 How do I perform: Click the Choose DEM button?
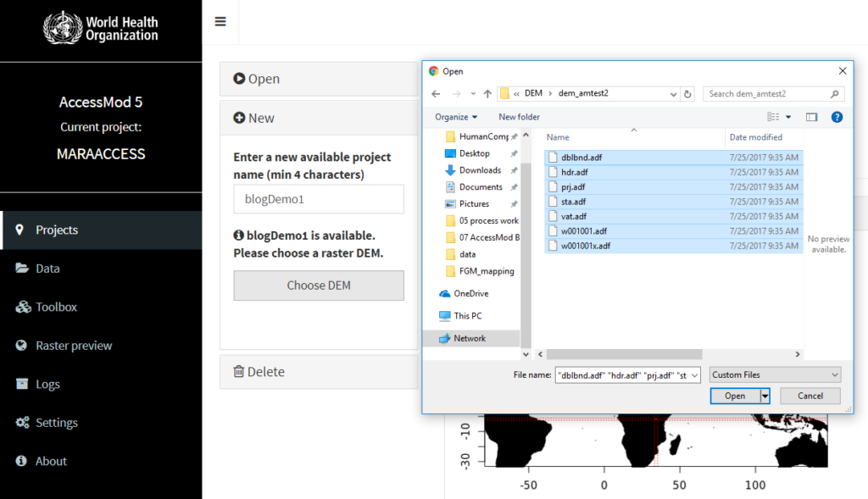(x=318, y=286)
